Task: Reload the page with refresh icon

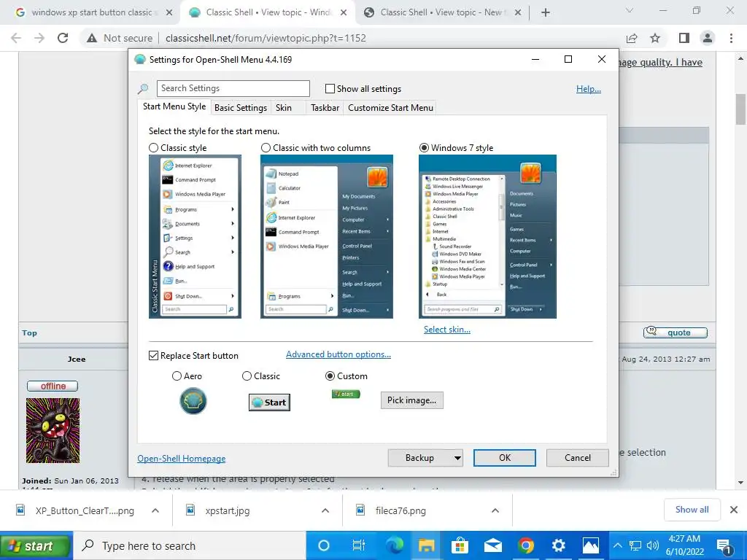Action: (x=63, y=38)
